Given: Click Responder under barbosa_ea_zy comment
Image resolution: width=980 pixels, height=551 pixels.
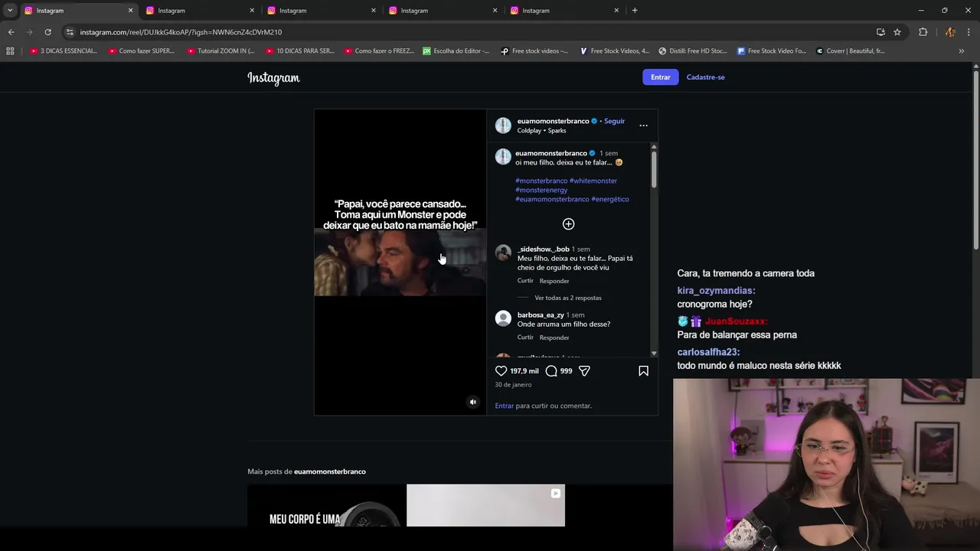Looking at the screenshot, I should pos(554,337).
